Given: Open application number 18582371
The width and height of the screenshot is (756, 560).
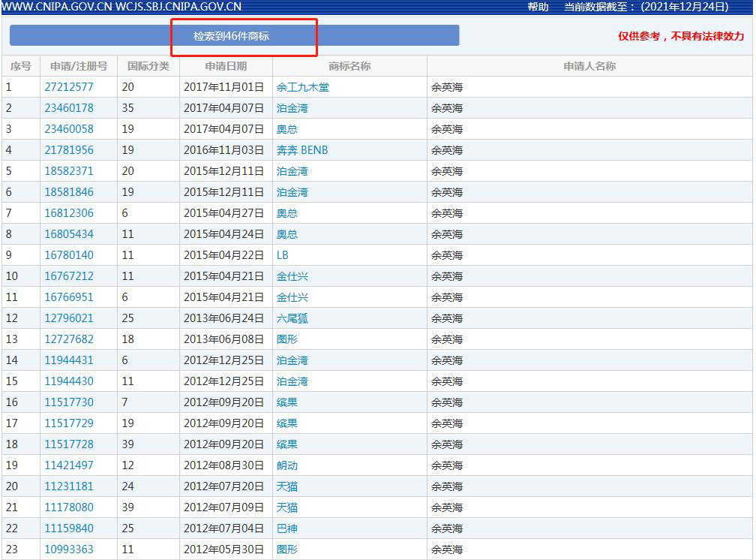Looking at the screenshot, I should point(69,171).
